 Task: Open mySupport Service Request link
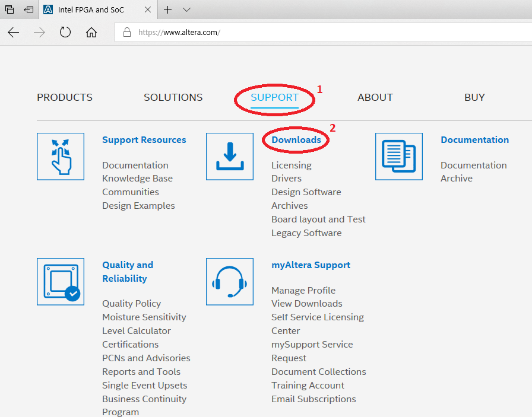coord(312,351)
